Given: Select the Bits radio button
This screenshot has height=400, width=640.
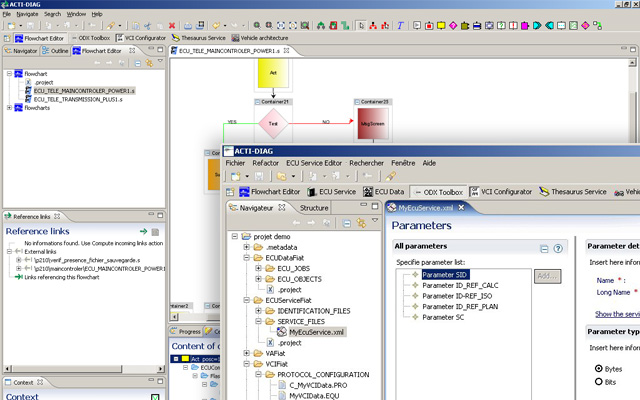Looking at the screenshot, I should pyautogui.click(x=599, y=382).
